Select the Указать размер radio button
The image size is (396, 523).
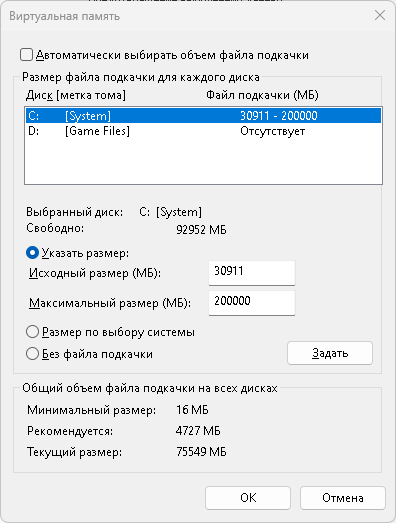pyautogui.click(x=32, y=253)
